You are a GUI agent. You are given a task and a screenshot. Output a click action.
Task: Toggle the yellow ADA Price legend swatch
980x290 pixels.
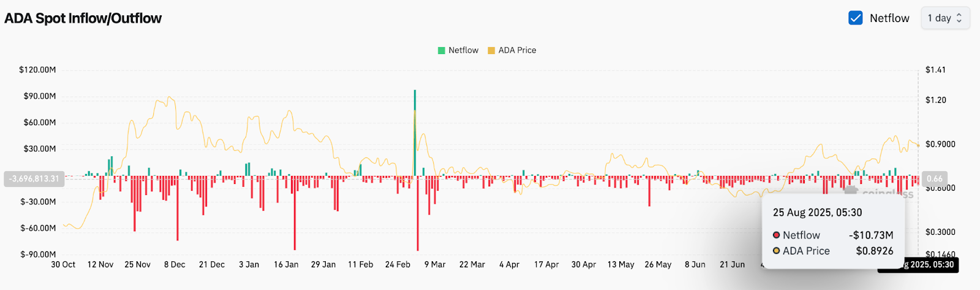491,50
